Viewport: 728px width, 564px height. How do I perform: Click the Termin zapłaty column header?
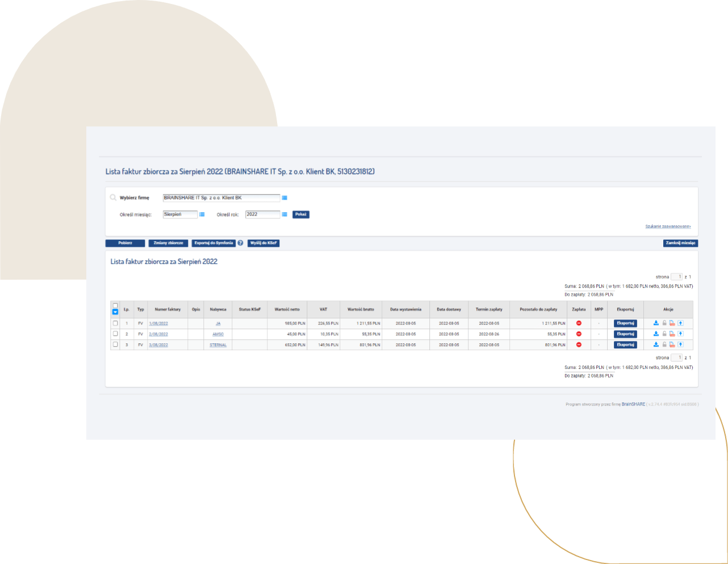click(x=489, y=309)
